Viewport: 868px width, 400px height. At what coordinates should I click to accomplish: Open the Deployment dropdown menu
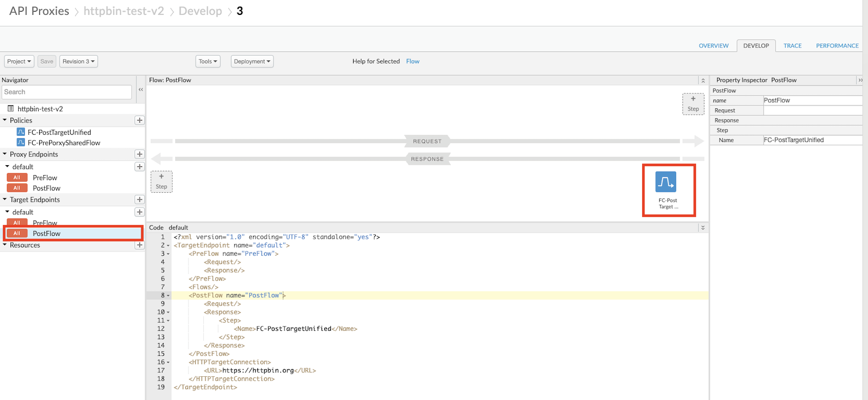(x=252, y=61)
